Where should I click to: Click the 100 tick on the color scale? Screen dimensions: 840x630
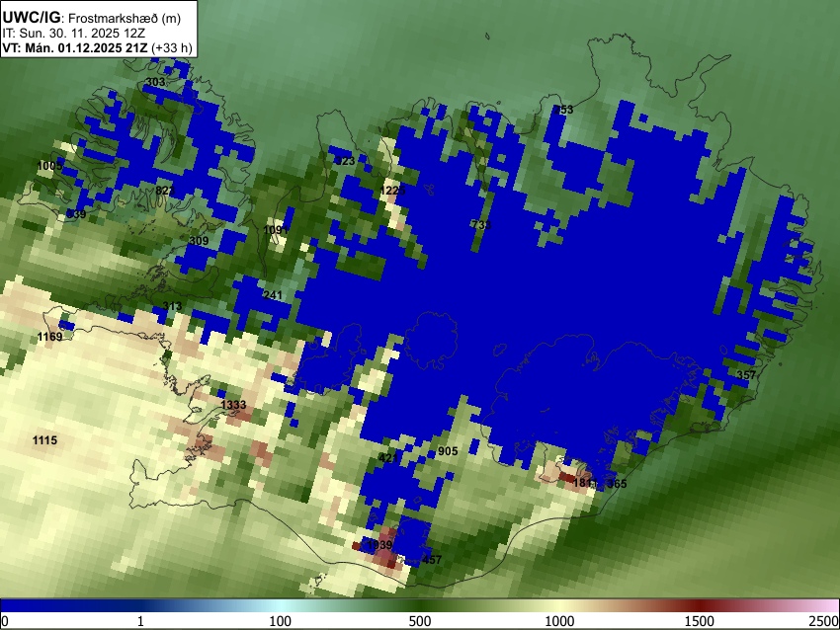tap(281, 621)
